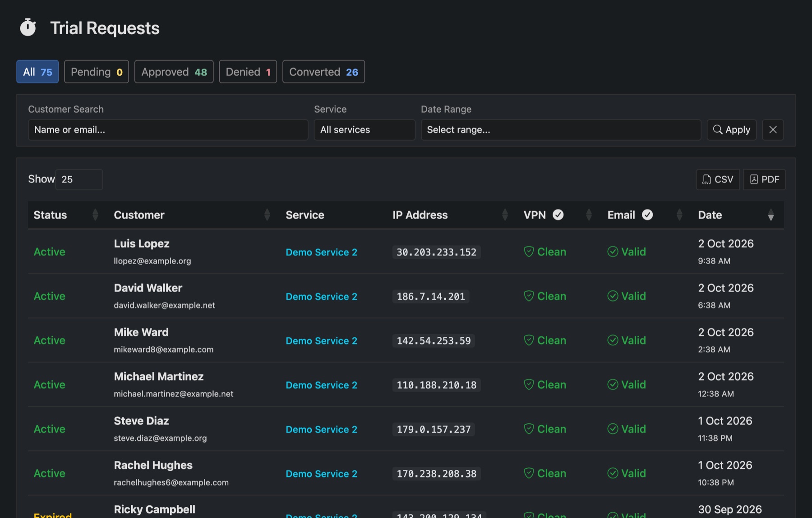
Task: Click the magnifier icon on Apply button
Action: (717, 130)
